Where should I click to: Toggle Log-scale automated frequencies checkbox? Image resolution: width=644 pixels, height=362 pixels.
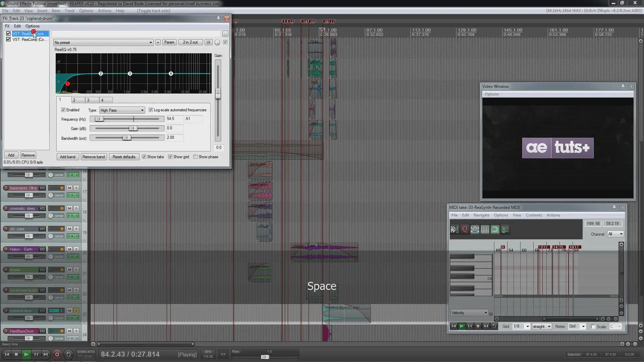click(151, 110)
